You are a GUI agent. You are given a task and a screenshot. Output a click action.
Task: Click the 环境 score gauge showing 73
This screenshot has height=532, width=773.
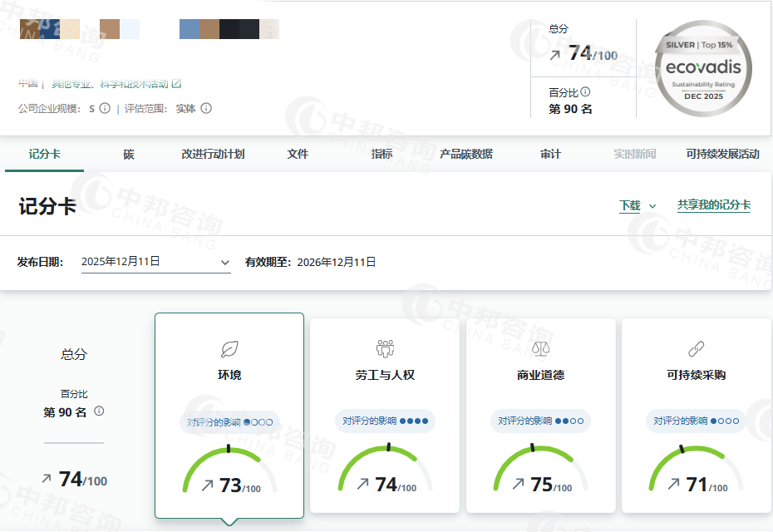point(229,474)
